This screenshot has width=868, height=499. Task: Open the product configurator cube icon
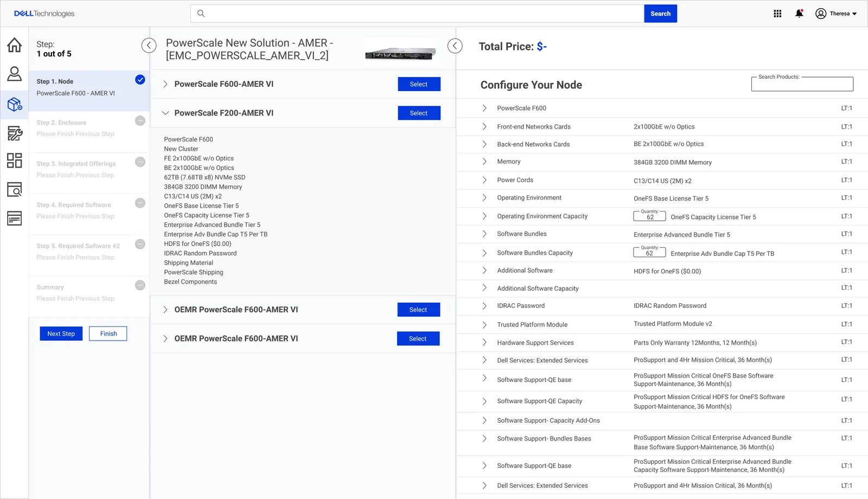(15, 104)
